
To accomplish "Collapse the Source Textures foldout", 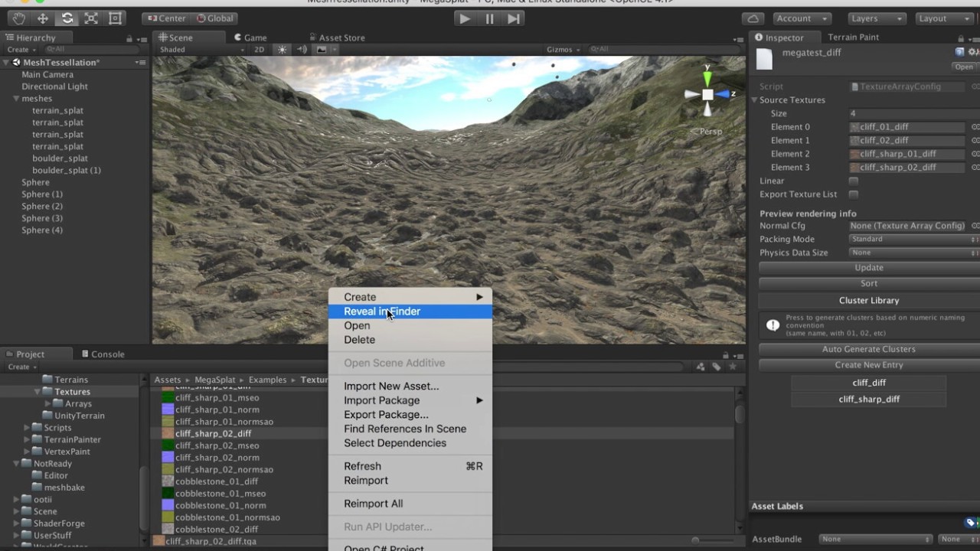I will click(754, 100).
